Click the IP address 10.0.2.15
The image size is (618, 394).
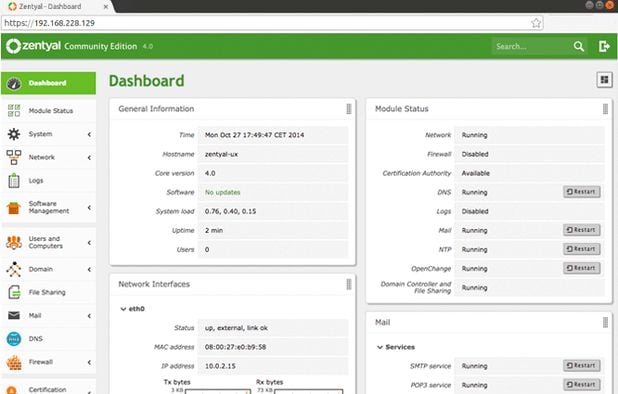[x=220, y=366]
